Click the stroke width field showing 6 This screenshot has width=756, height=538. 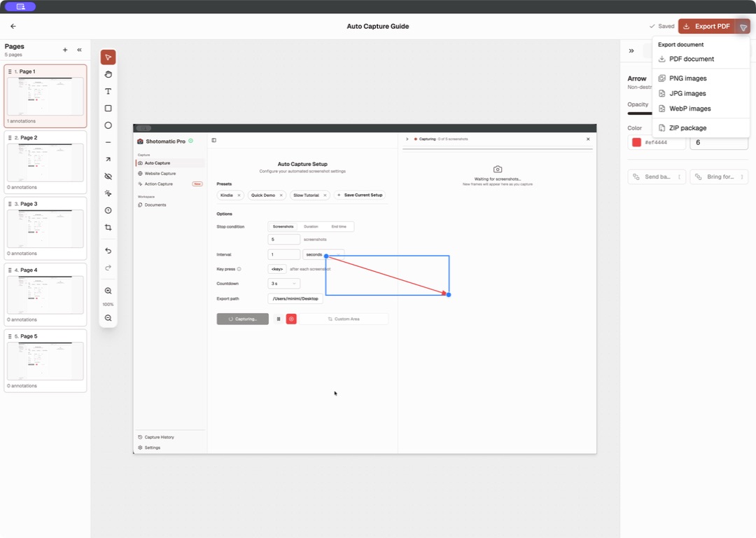(719, 142)
